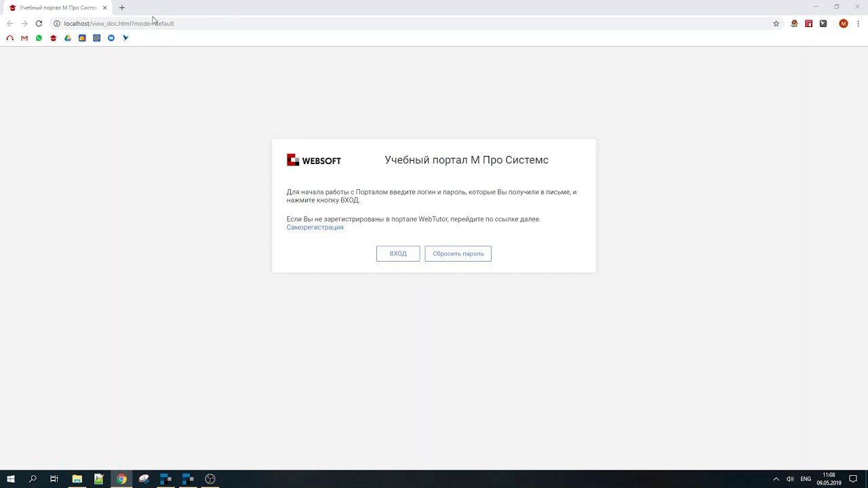Click the Учебный портал М Про Системс heading
The image size is (868, 488).
467,160
